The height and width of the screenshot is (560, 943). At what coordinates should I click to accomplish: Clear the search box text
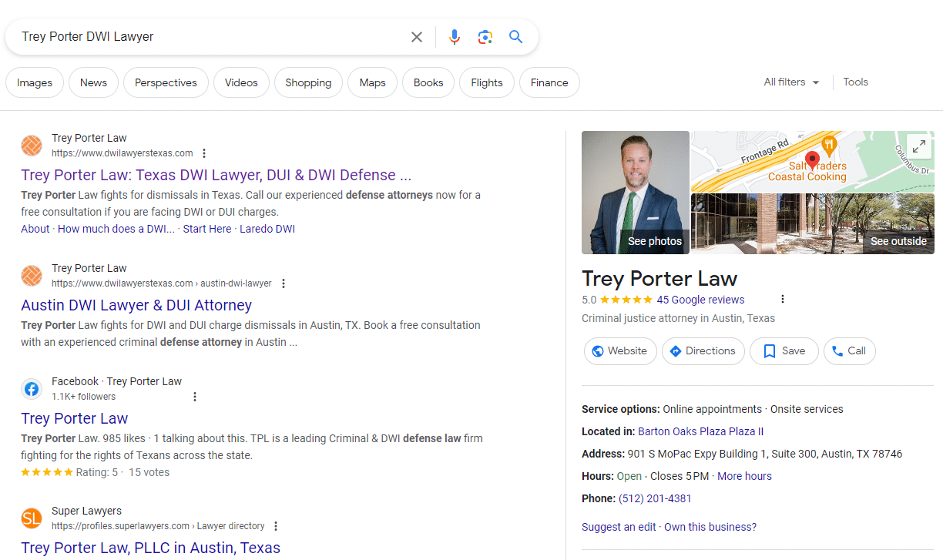417,37
